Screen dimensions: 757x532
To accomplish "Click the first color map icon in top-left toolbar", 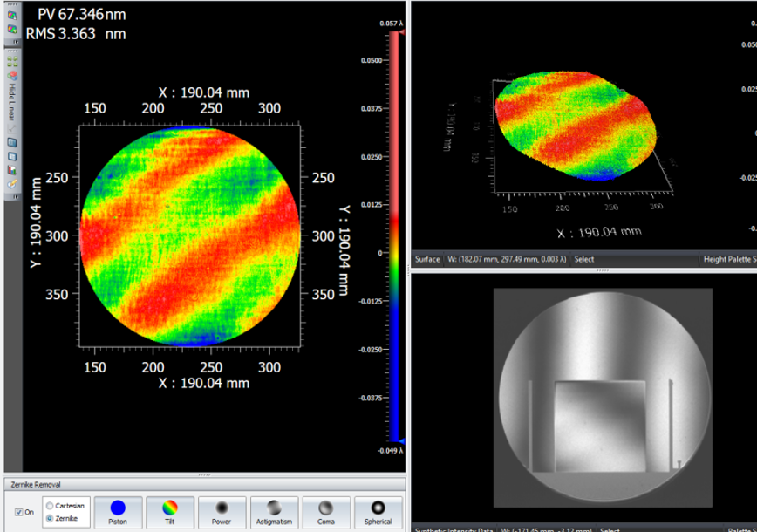I will point(13,16).
